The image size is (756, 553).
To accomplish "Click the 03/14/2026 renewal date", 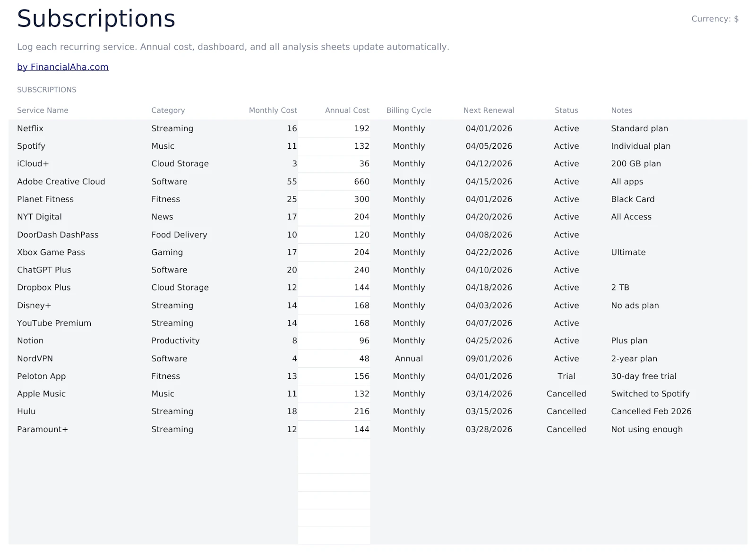I will tap(489, 393).
